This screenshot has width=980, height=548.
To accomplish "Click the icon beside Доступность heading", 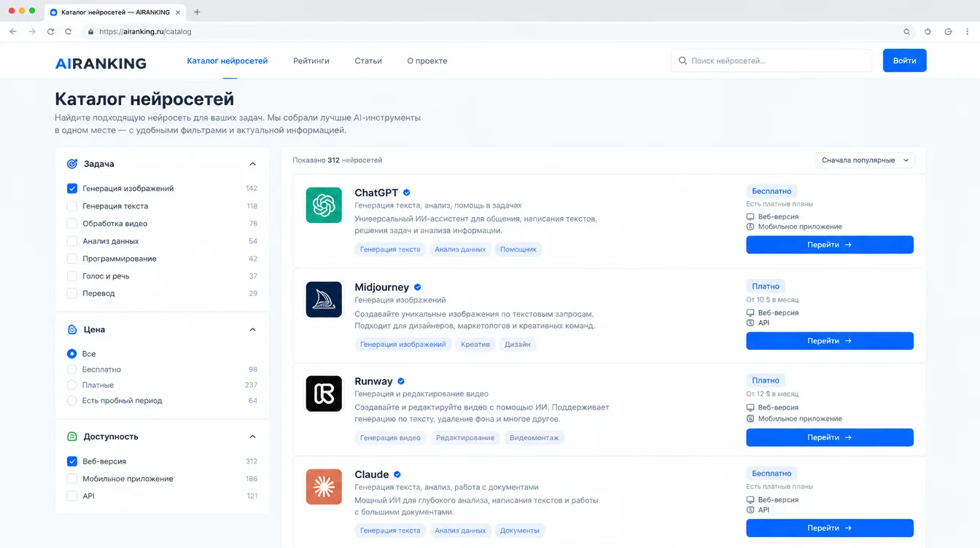I will 72,437.
